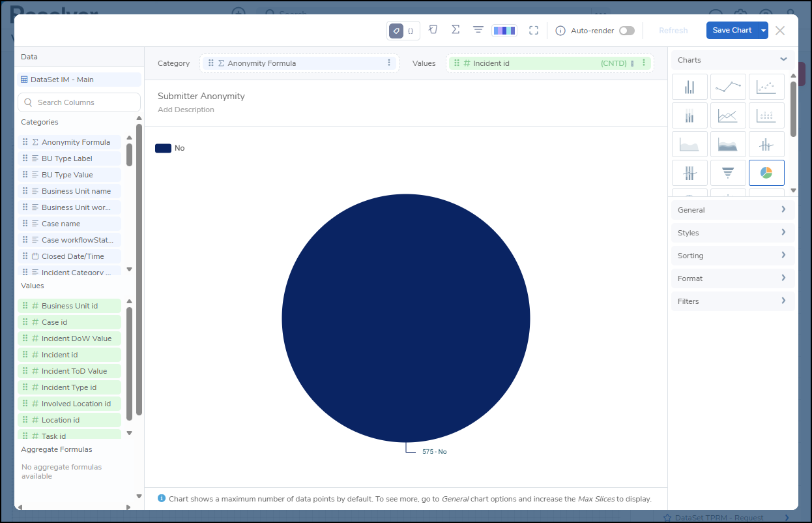Close the chart editor dialog

tap(780, 31)
